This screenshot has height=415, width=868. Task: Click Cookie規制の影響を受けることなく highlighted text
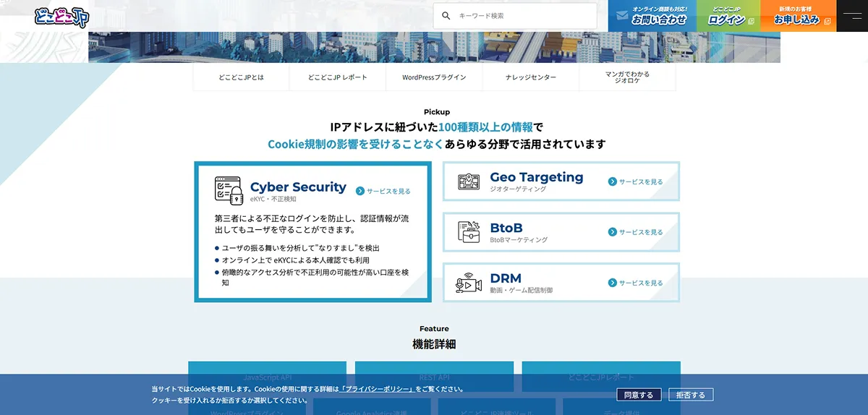[x=356, y=144]
